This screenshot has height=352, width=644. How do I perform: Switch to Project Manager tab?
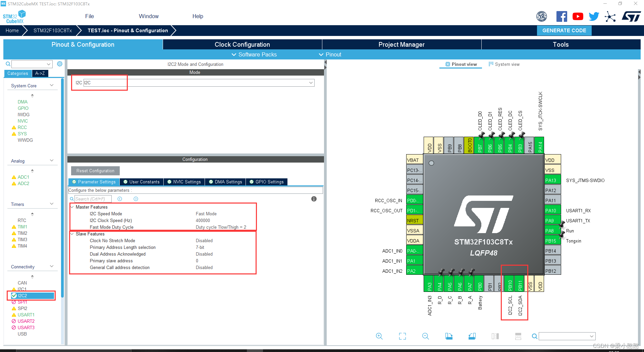pyautogui.click(x=401, y=44)
